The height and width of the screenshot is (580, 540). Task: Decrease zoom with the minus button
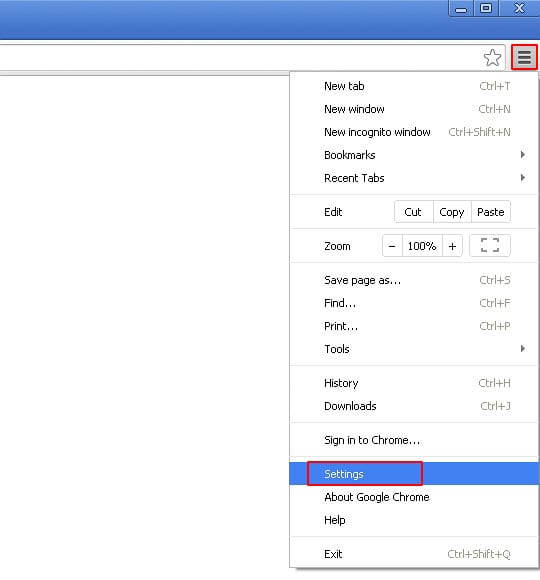tap(392, 246)
